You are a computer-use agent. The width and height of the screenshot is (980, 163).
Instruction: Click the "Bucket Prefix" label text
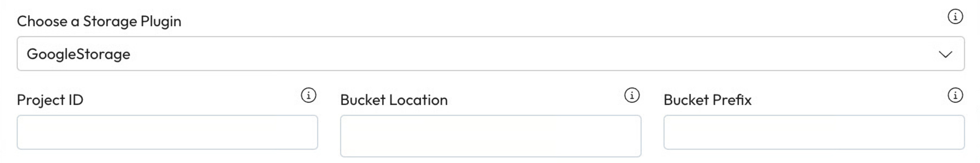[x=707, y=100]
